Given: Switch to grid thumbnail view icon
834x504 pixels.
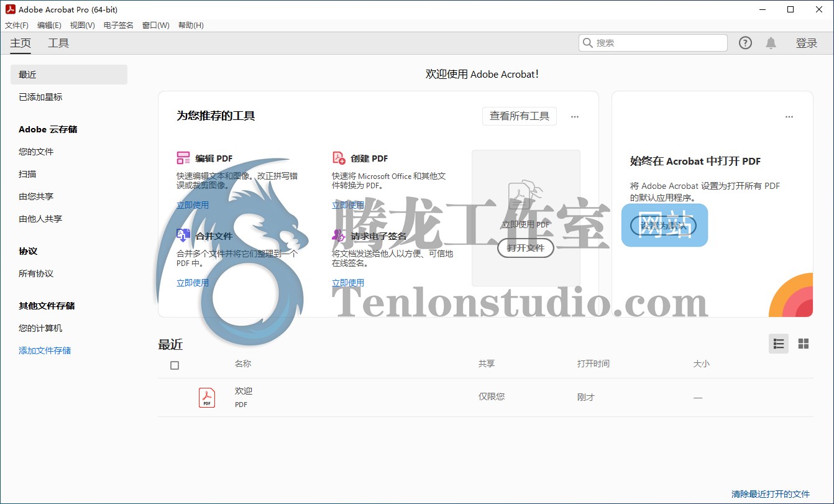Looking at the screenshot, I should tap(804, 344).
